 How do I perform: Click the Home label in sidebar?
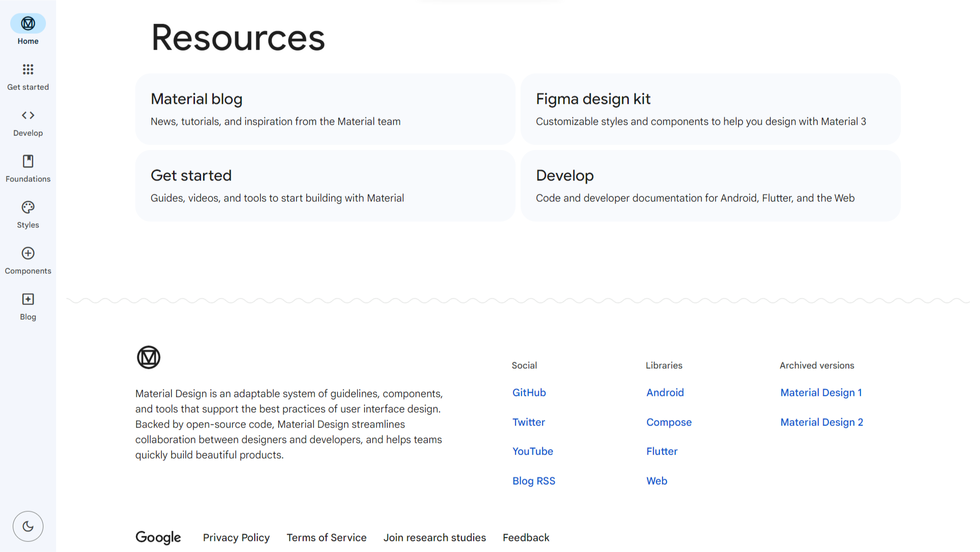[x=28, y=41]
